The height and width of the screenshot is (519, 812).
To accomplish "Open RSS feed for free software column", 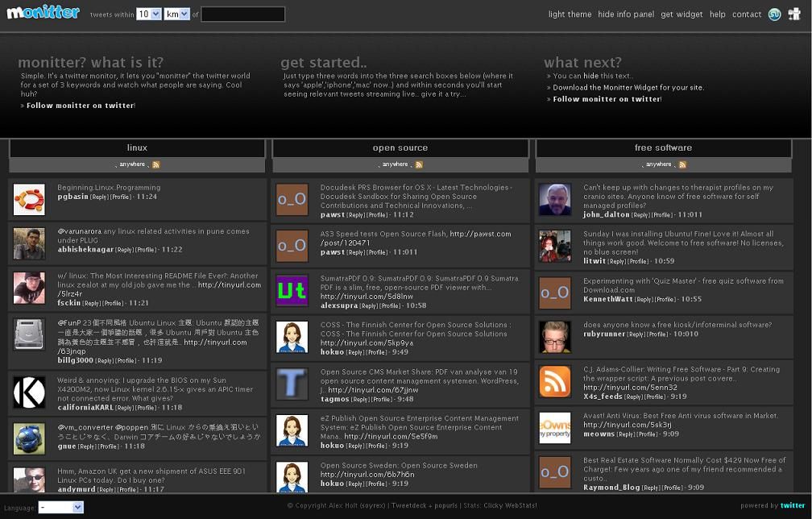I will pyautogui.click(x=682, y=164).
